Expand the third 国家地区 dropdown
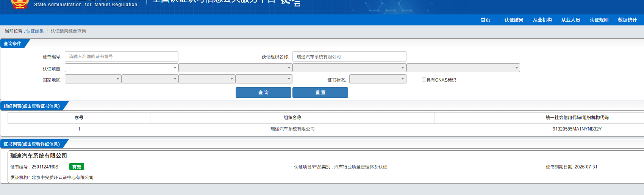 point(207,79)
